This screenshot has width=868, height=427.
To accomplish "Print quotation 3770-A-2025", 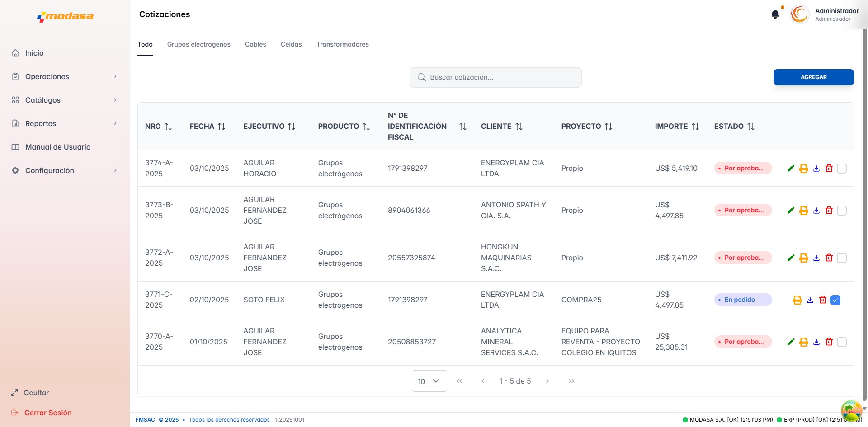I will tap(803, 342).
